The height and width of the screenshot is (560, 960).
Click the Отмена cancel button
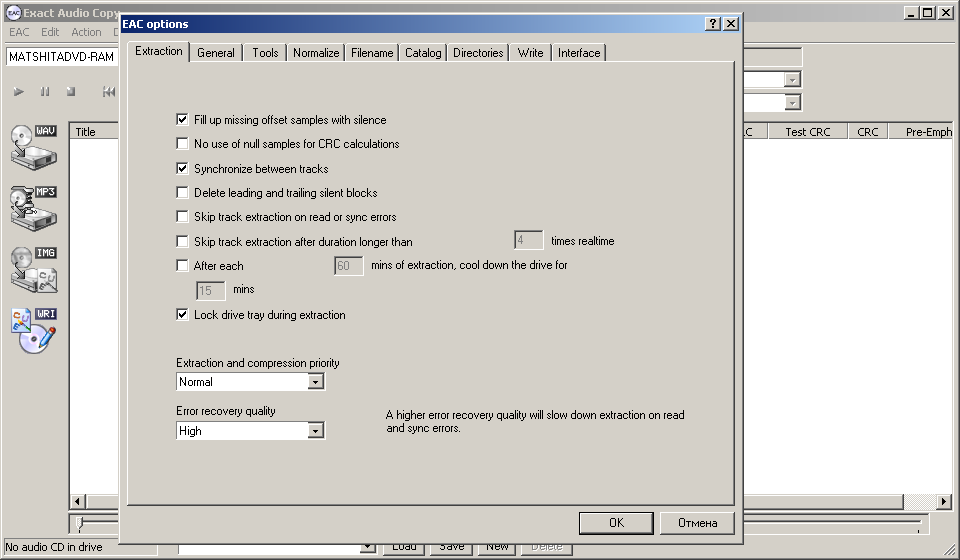pyautogui.click(x=697, y=523)
